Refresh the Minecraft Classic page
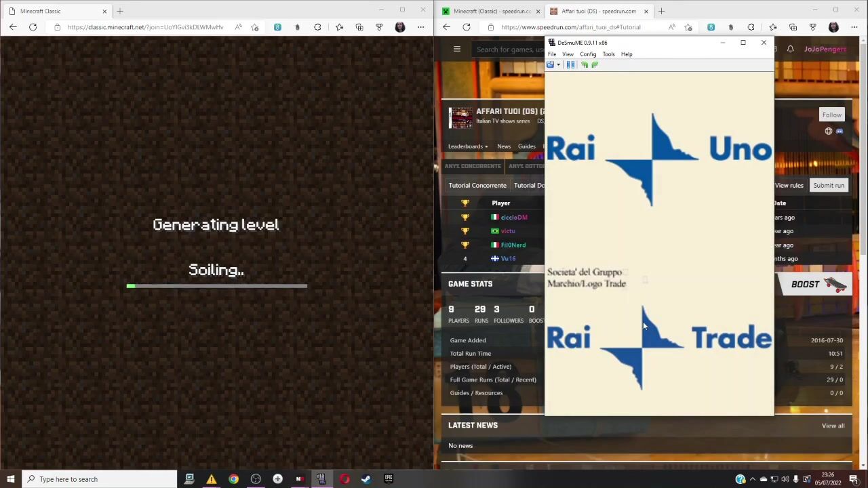 click(33, 27)
